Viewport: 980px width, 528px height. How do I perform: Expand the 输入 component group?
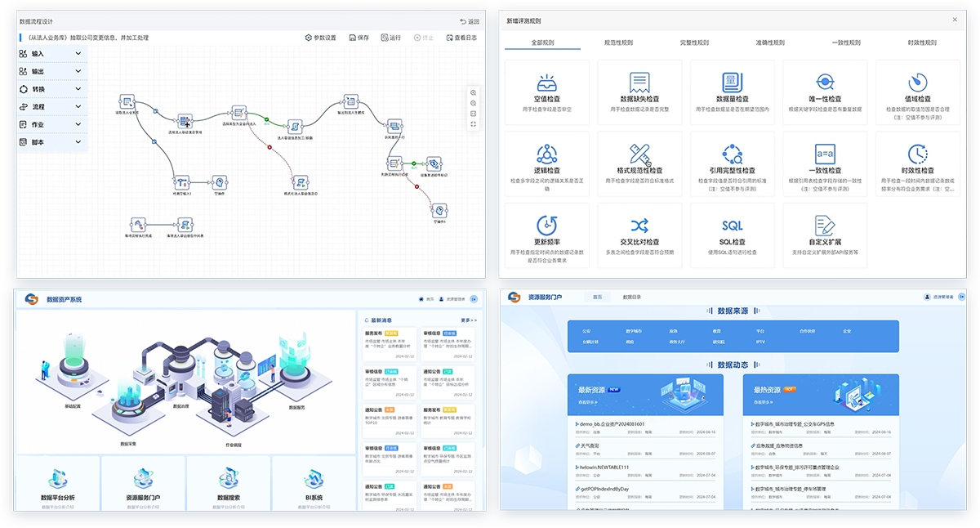pyautogui.click(x=52, y=54)
